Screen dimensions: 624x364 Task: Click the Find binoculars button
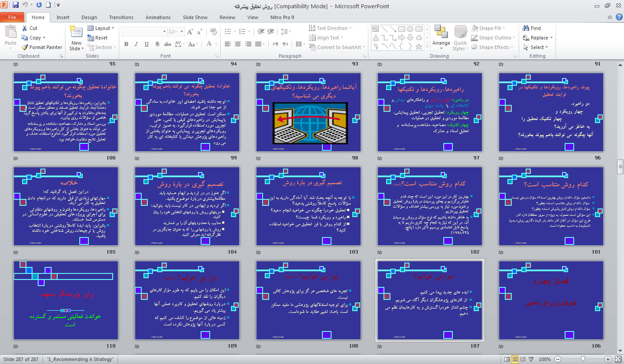[532, 28]
